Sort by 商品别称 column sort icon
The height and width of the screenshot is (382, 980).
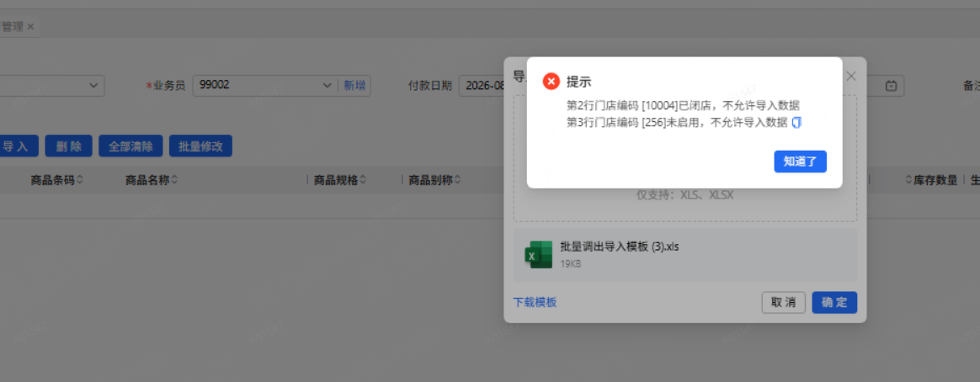(457, 180)
